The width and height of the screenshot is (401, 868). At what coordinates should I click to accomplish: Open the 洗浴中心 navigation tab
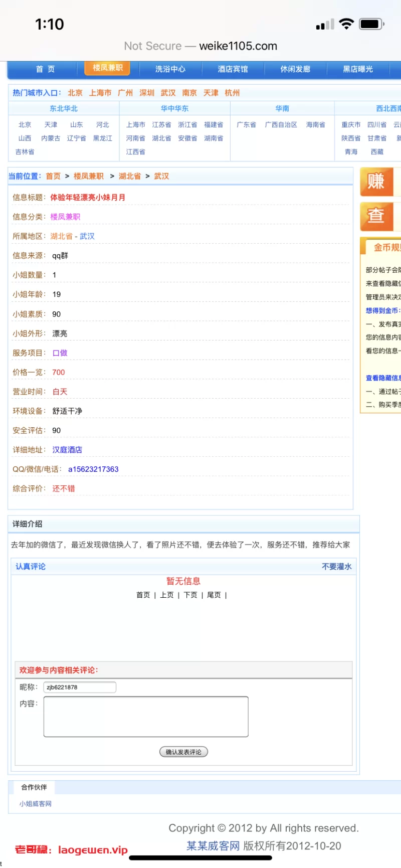pos(170,69)
